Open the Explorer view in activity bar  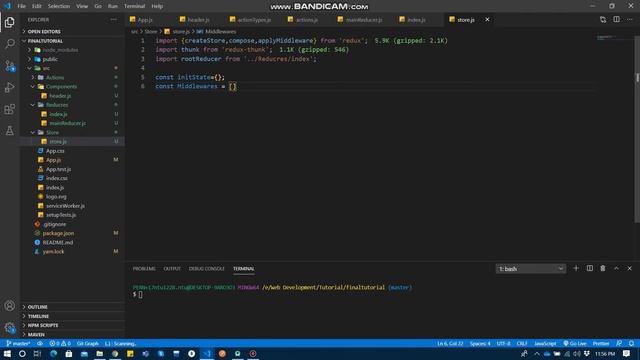(x=10, y=22)
